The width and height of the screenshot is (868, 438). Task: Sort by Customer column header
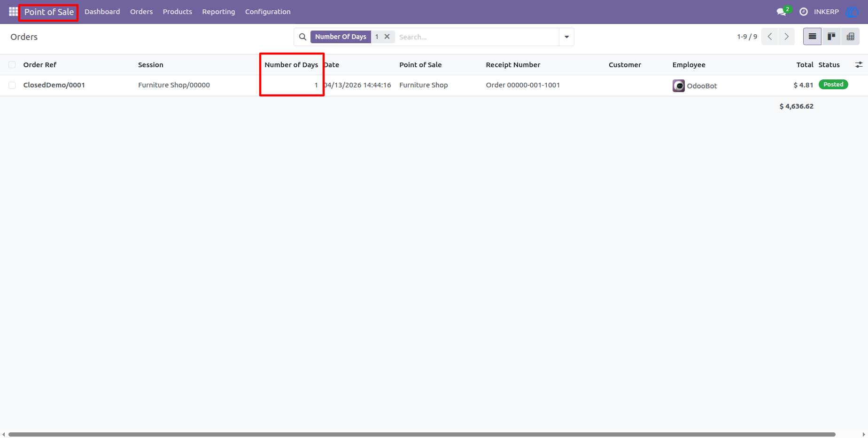(x=625, y=65)
